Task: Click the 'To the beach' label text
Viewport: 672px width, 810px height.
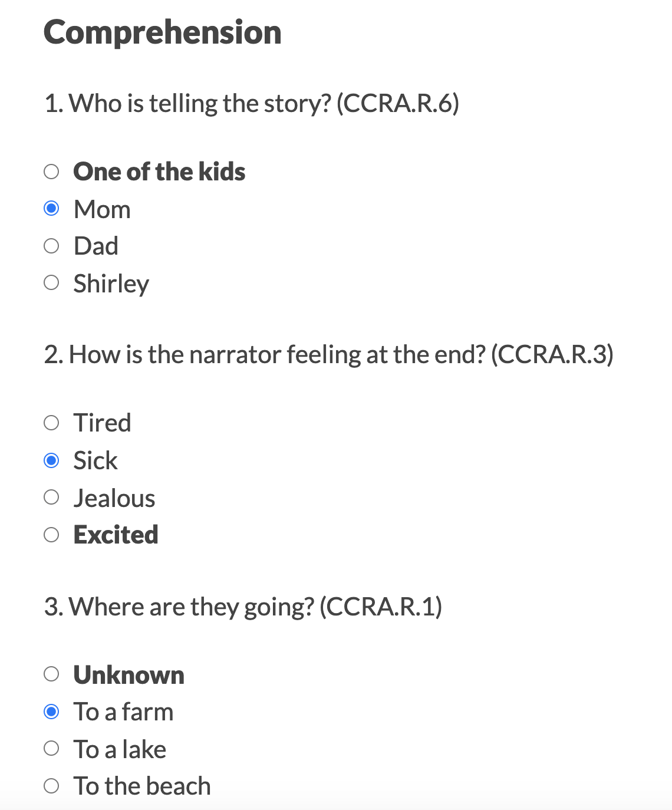Action: click(x=142, y=786)
